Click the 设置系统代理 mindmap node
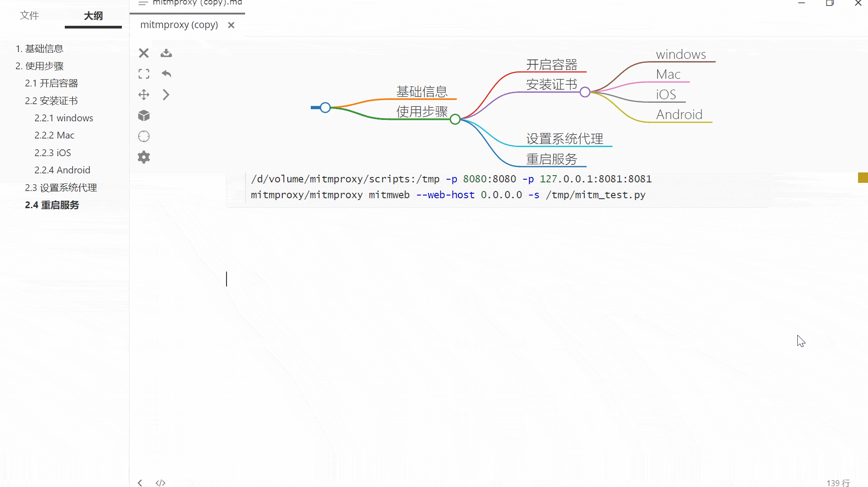868x487 pixels. [x=564, y=138]
